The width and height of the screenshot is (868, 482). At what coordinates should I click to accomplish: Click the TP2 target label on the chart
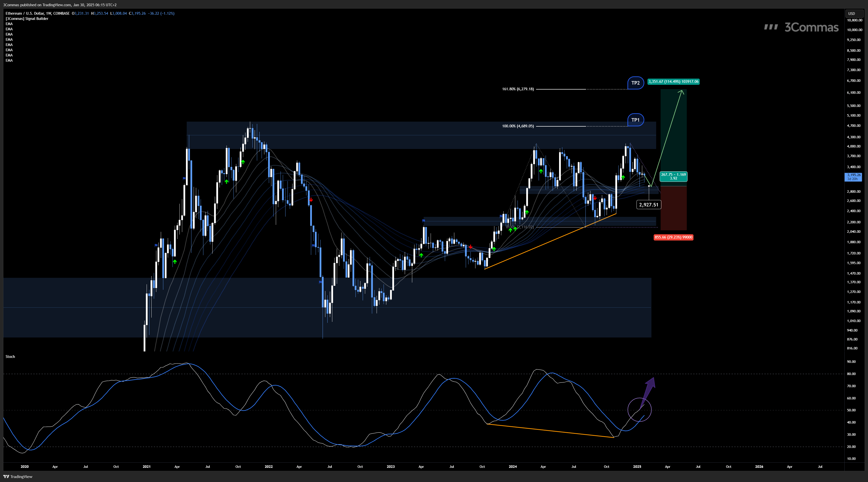(636, 83)
